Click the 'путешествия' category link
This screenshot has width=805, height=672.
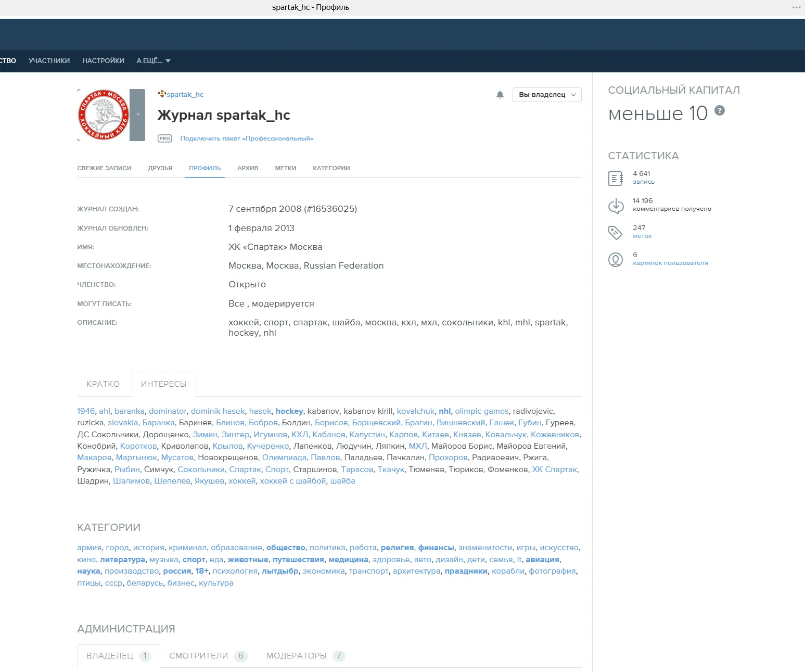(x=299, y=560)
